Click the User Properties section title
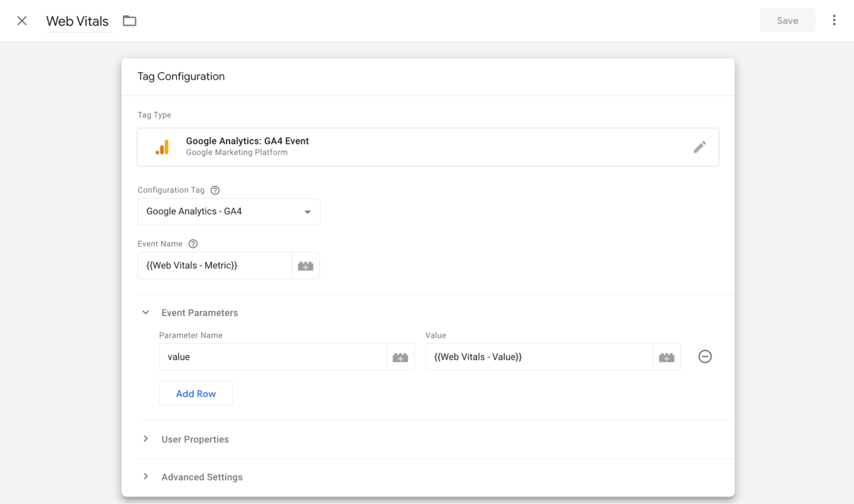 (195, 440)
